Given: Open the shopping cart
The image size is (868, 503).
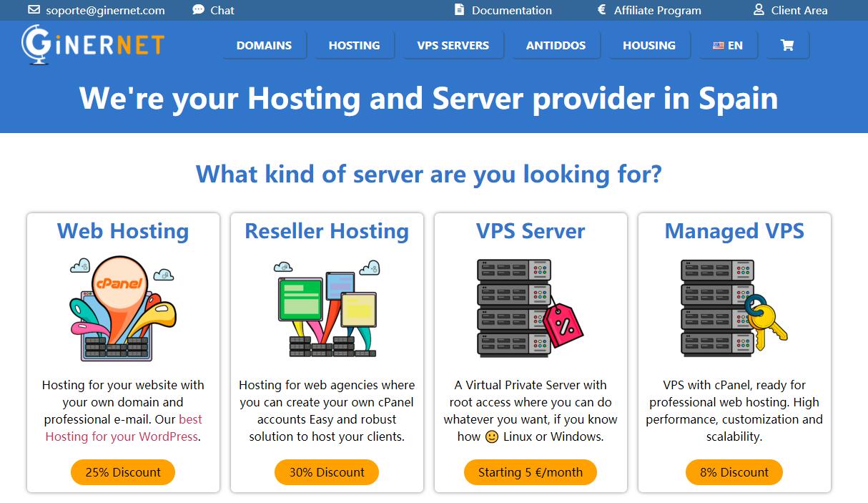Looking at the screenshot, I should (787, 45).
